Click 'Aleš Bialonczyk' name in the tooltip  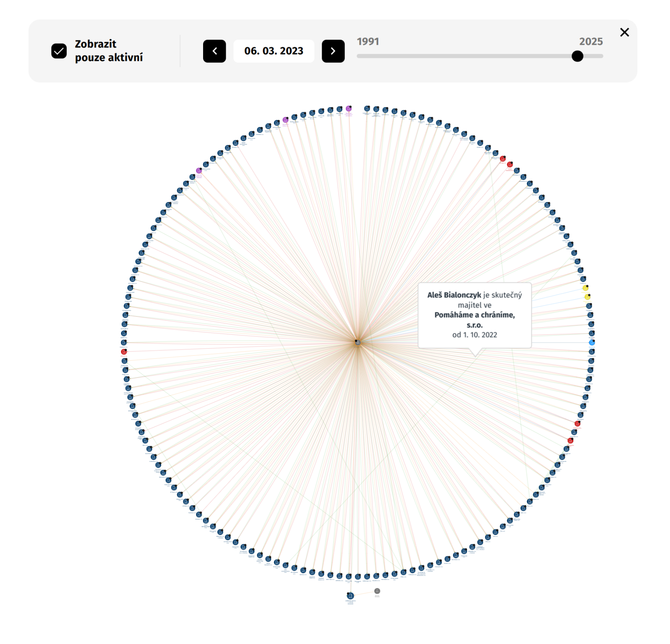pyautogui.click(x=454, y=295)
